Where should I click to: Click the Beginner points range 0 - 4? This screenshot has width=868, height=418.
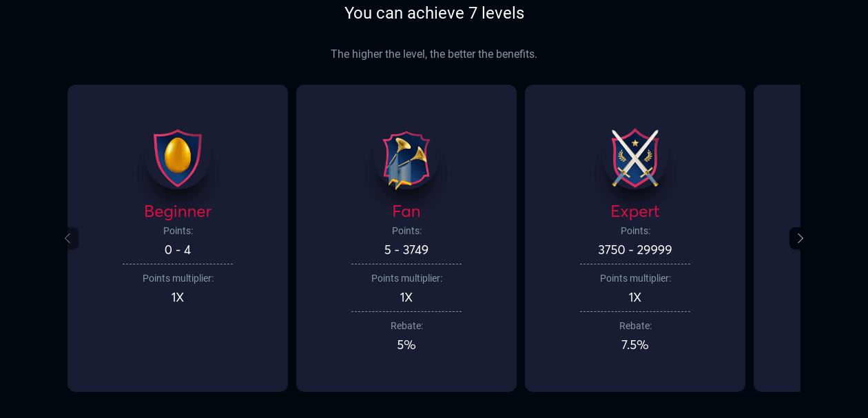pos(178,250)
